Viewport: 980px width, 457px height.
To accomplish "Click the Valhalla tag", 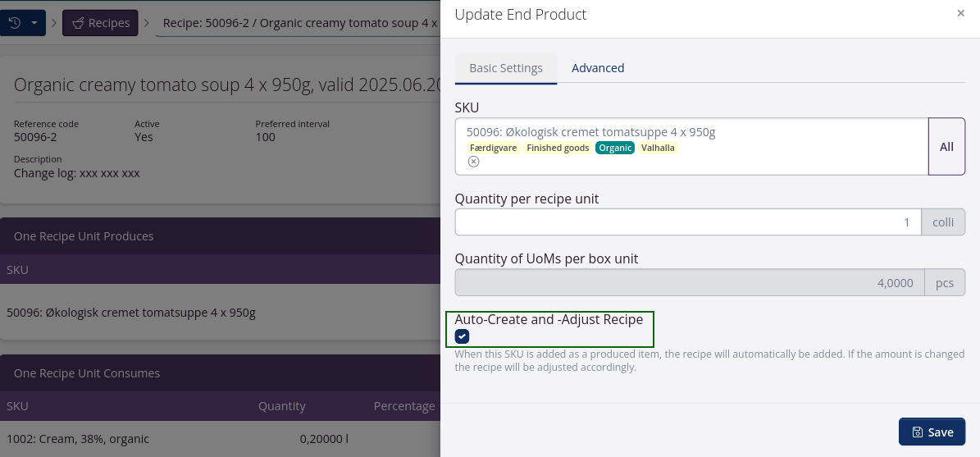I will click(x=658, y=148).
